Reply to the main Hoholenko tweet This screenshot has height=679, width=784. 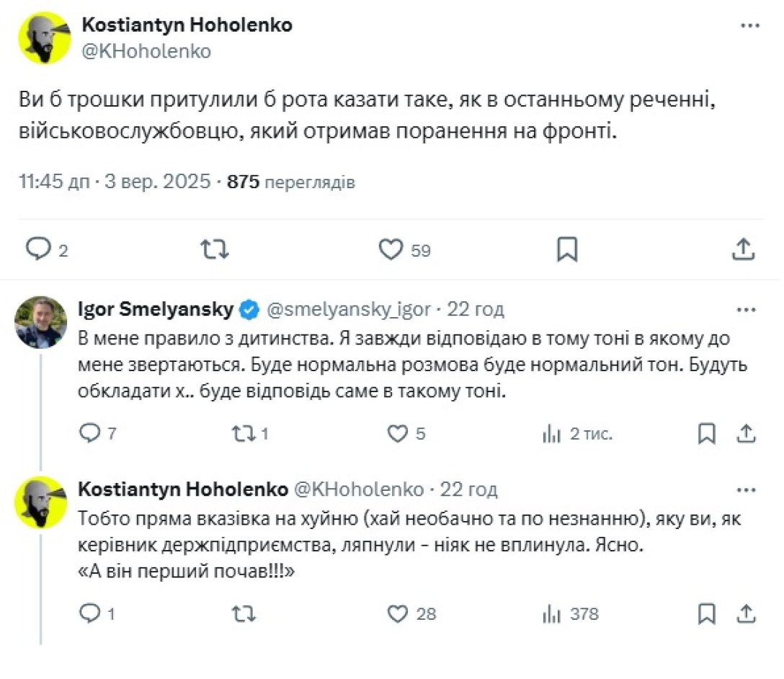coord(37,249)
